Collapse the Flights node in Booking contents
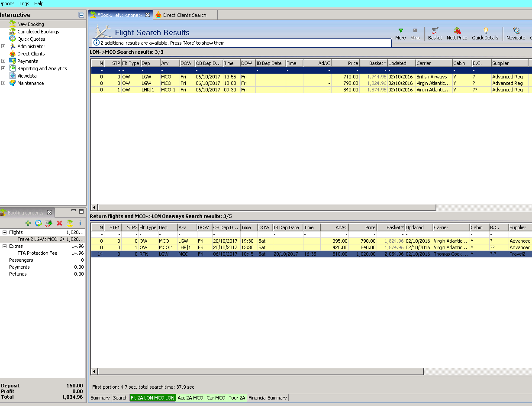The width and height of the screenshot is (532, 406). tap(4, 232)
